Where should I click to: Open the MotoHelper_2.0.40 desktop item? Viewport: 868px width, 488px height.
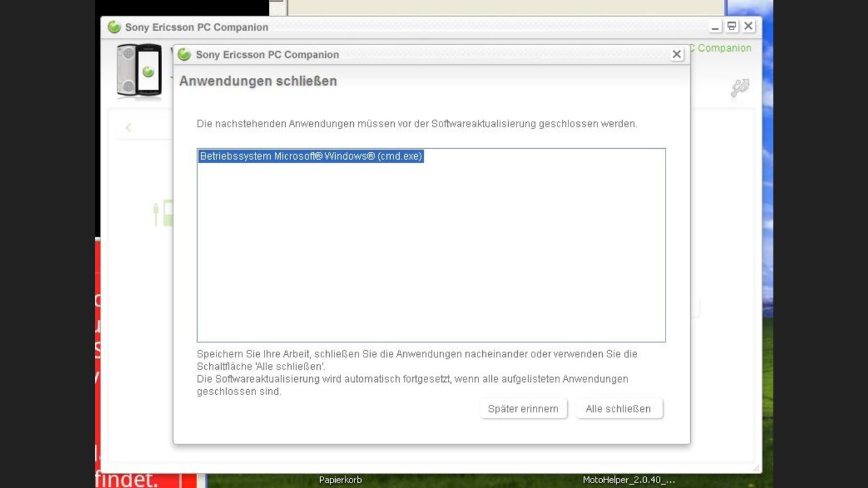coord(629,480)
